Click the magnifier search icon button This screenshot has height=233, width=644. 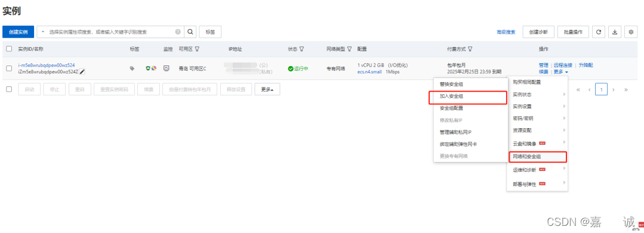click(190, 32)
